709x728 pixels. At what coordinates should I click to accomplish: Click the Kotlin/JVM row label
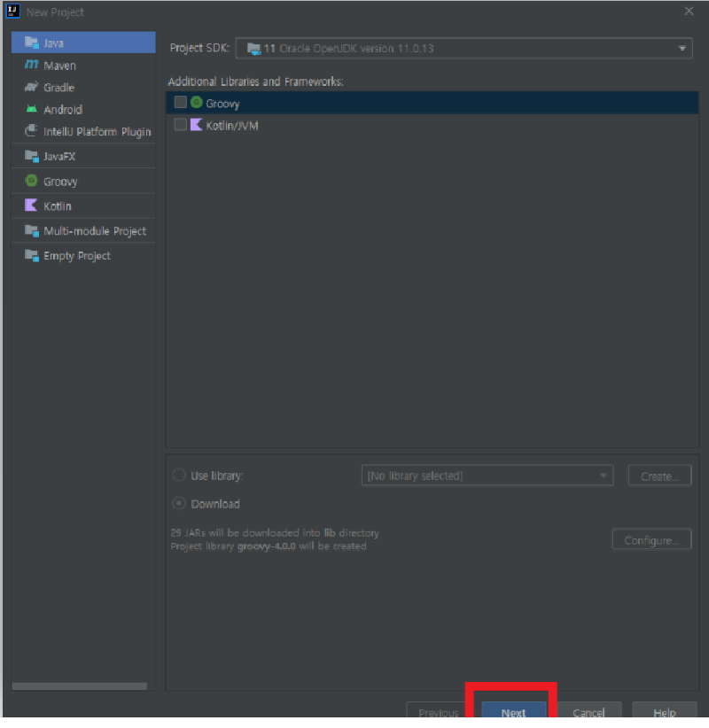click(x=232, y=126)
